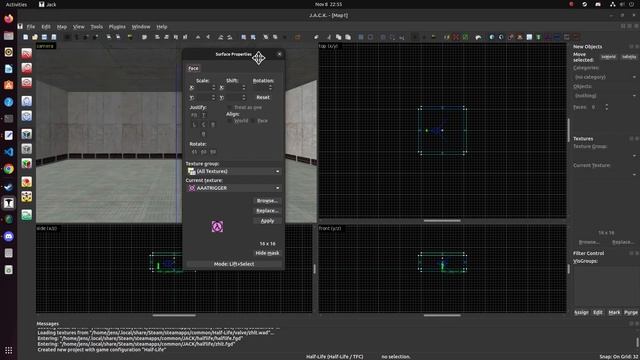Select the green-red textured cube tool
The width and height of the screenshot is (640, 360).
27,164
